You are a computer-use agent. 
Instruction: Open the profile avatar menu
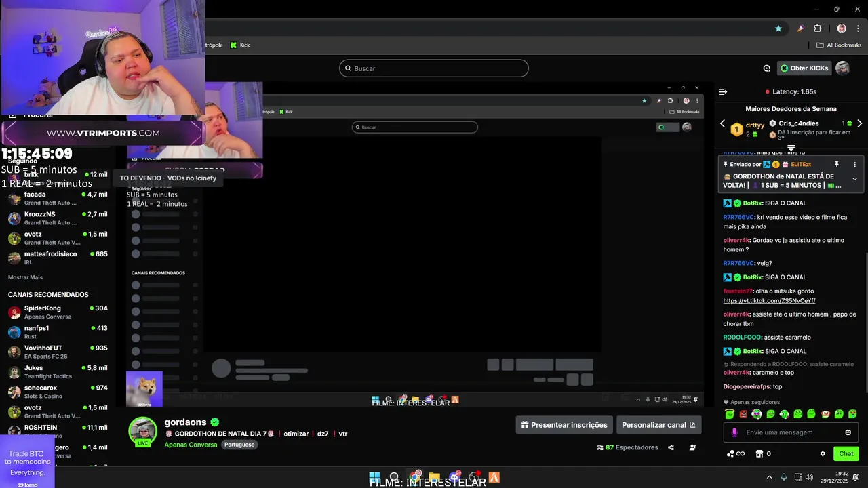tap(842, 68)
